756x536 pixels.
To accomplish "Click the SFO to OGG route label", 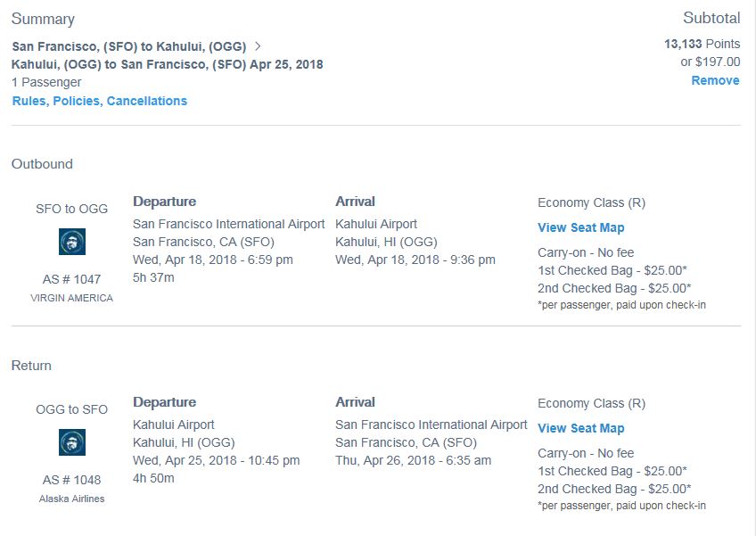I will click(72, 209).
